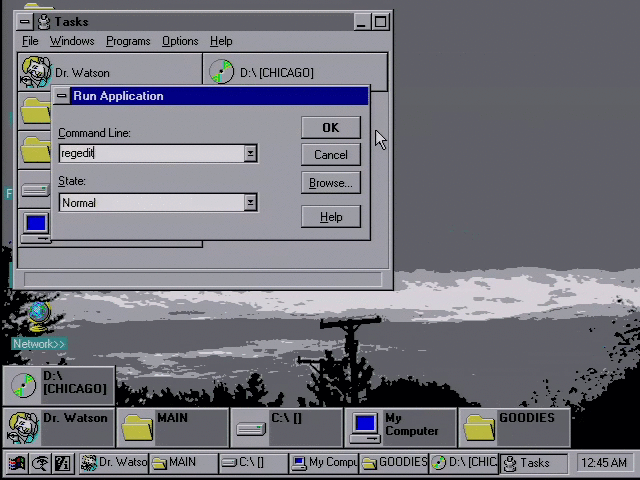Screen dimensions: 640x480
Task: Switch to GOODIES taskbar button
Action: point(394,463)
